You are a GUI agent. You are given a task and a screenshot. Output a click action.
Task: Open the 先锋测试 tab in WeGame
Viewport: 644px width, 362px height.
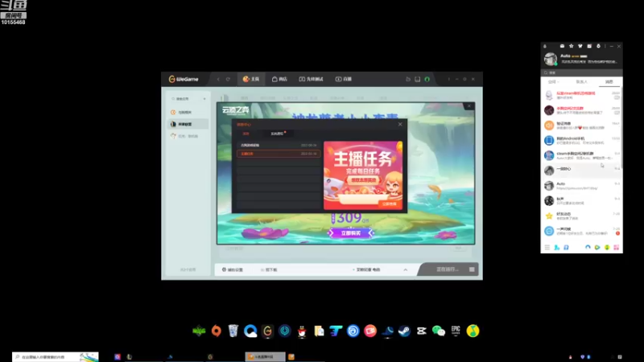click(311, 79)
